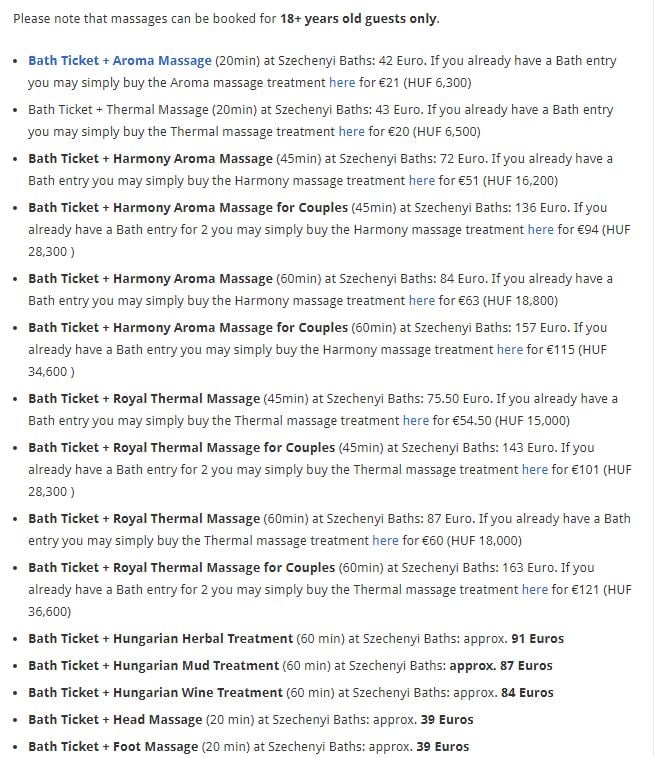Image resolution: width=654 pixels, height=757 pixels.
Task: Open 'here' link for €54.50 Thermal massage
Action: tap(415, 420)
